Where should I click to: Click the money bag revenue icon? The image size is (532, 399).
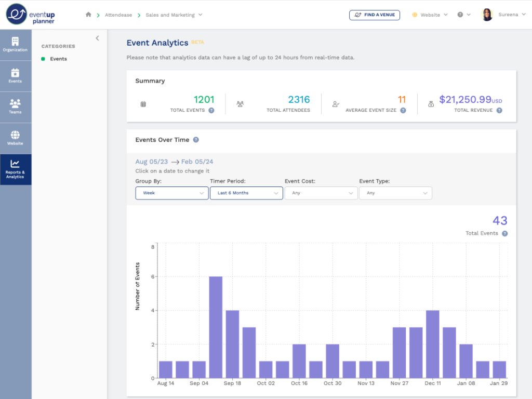(431, 104)
